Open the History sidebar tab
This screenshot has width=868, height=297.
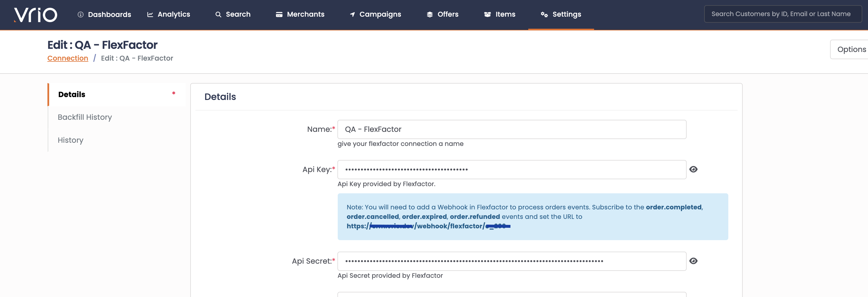click(70, 140)
